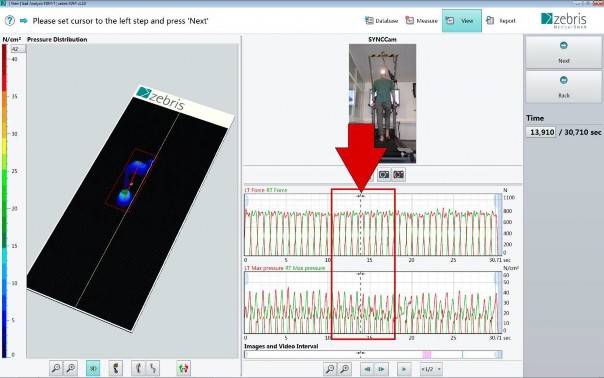This screenshot has width=604, height=378.
Task: Click the 'RT Force' legend label
Action: pos(277,190)
